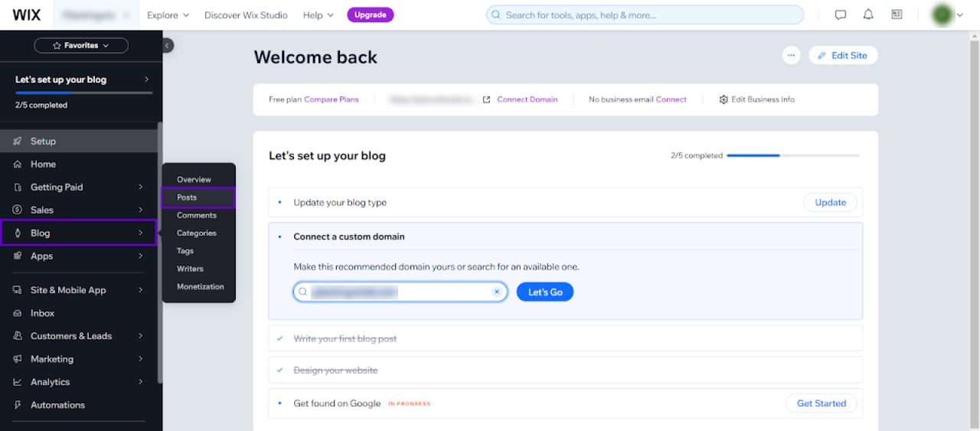Click the Connect Domain link

pos(528,100)
